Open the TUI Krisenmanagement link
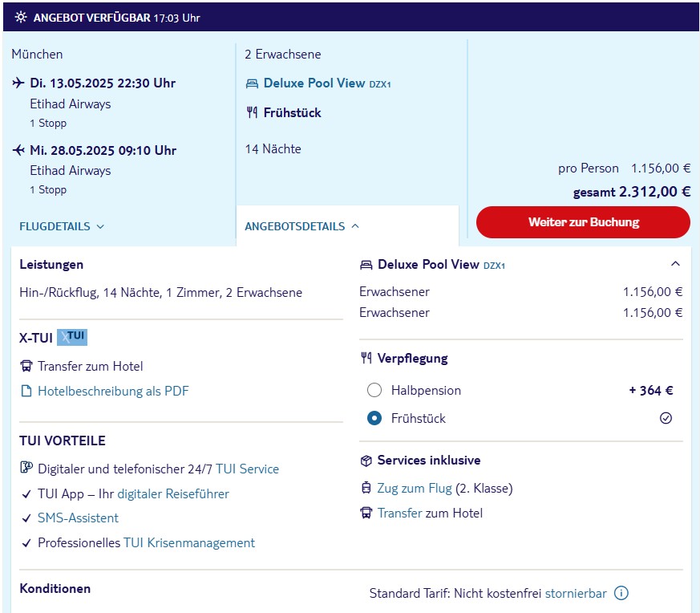This screenshot has width=700, height=613. (x=189, y=543)
